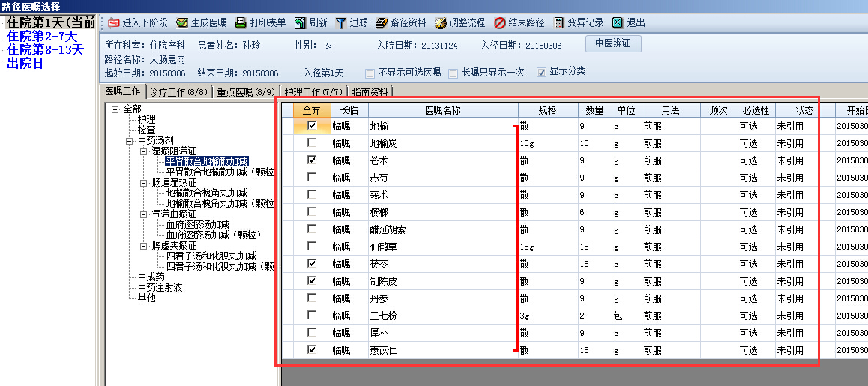
Task: Click the 结束路径 stop icon
Action: pos(499,23)
